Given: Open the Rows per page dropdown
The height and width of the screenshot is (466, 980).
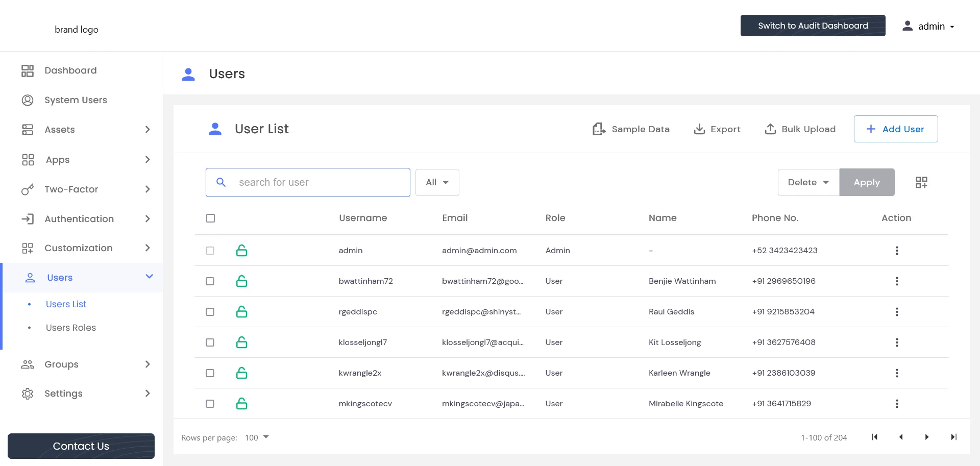Looking at the screenshot, I should (x=257, y=437).
